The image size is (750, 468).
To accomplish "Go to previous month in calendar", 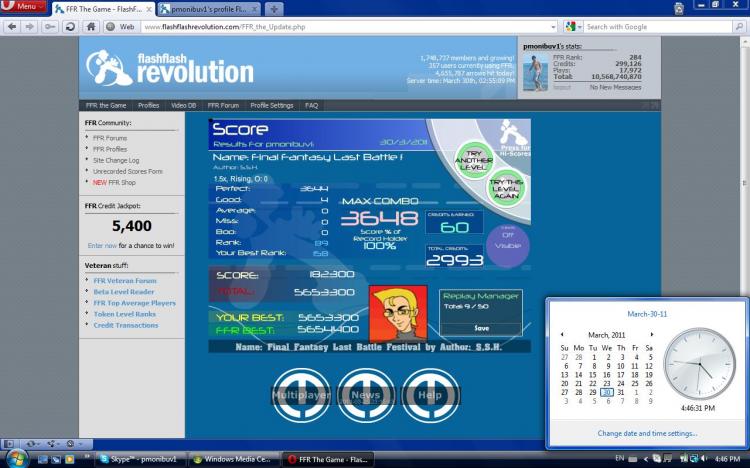I will pyautogui.click(x=562, y=334).
